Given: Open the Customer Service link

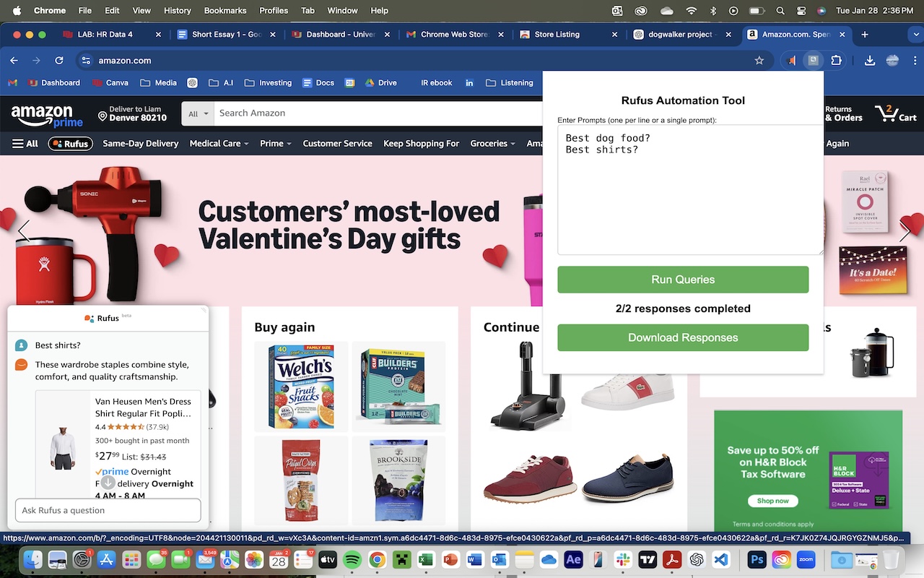Looking at the screenshot, I should click(x=337, y=144).
